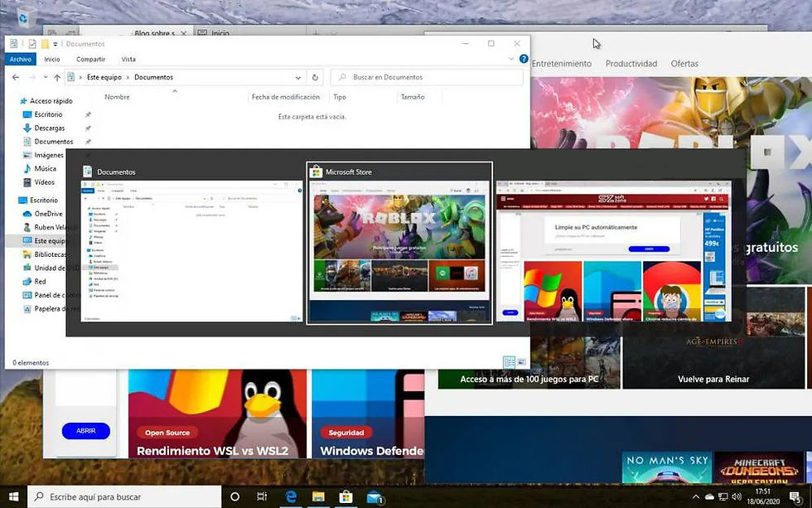Sort by Fecha de modificación column
Viewport: 812px width, 508px height.
(x=285, y=97)
